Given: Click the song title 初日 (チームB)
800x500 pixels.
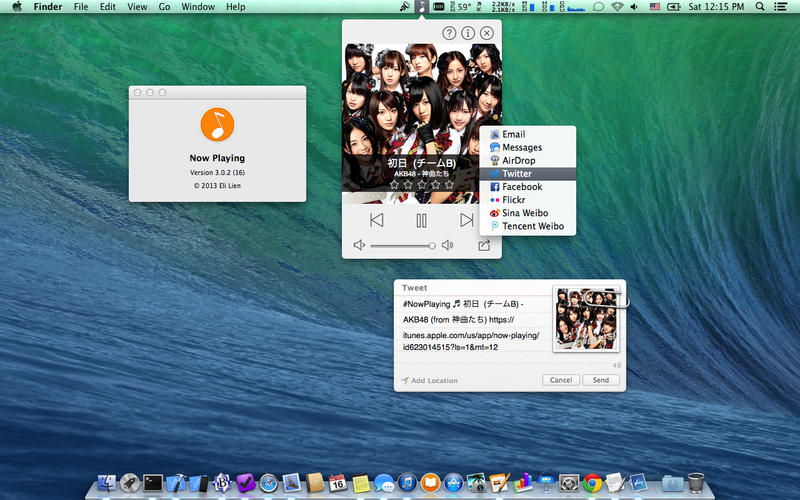Looking at the screenshot, I should [421, 163].
